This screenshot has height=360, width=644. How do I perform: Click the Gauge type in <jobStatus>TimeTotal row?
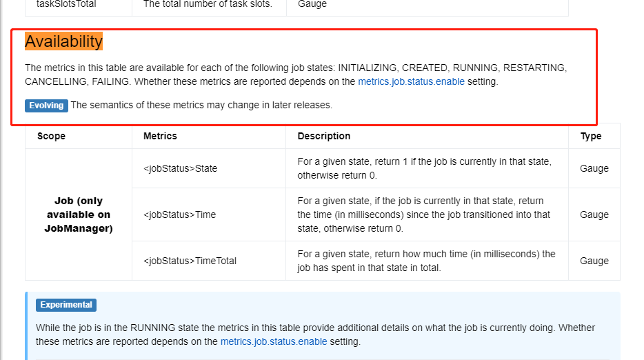point(594,261)
